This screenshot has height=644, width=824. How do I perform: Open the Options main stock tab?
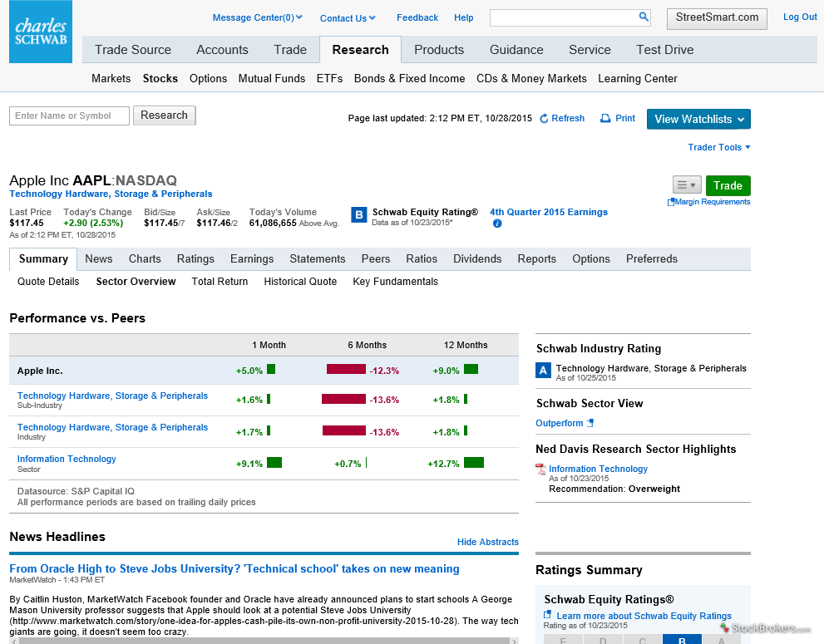coord(590,259)
